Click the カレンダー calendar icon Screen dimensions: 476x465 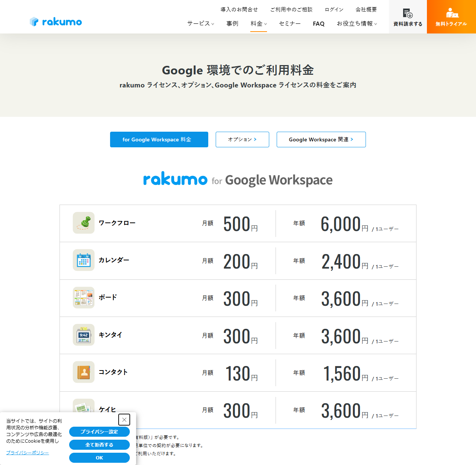(x=84, y=260)
